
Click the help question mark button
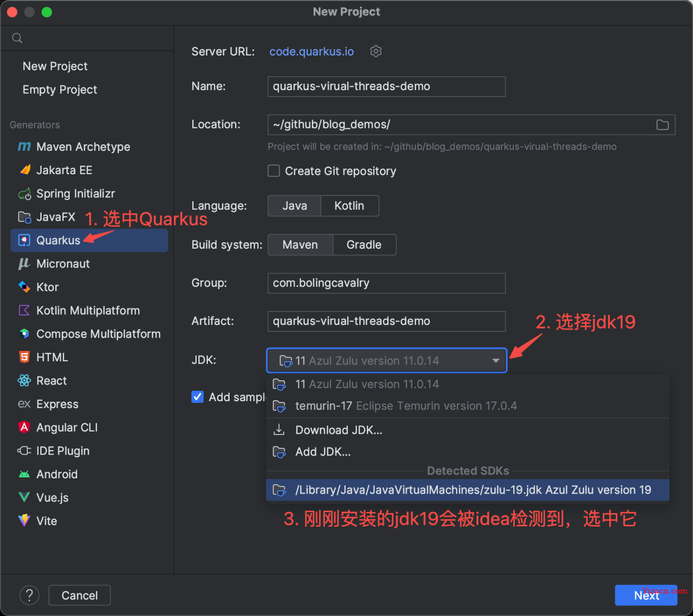point(30,595)
